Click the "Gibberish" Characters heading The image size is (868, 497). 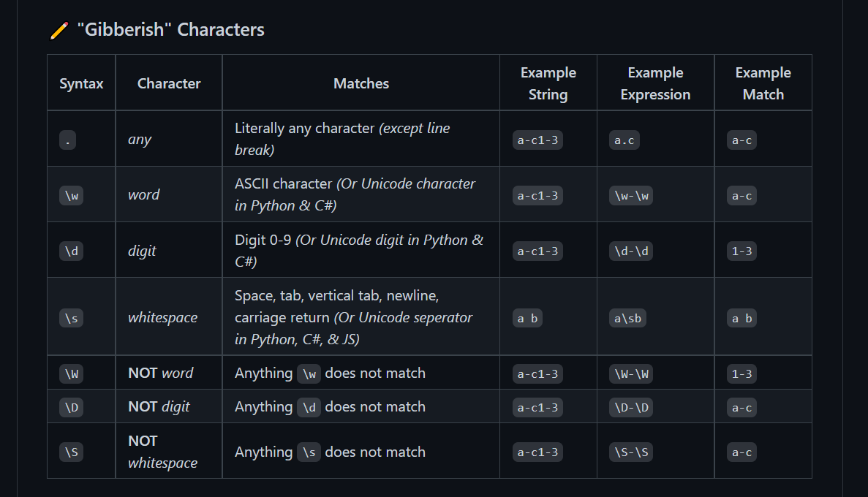pos(170,30)
